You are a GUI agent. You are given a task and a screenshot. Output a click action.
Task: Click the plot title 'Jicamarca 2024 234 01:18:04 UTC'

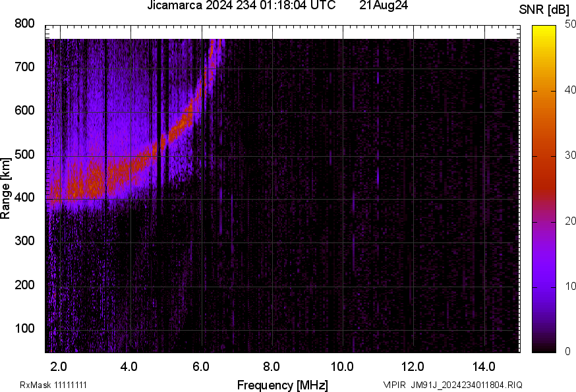pyautogui.click(x=241, y=5)
